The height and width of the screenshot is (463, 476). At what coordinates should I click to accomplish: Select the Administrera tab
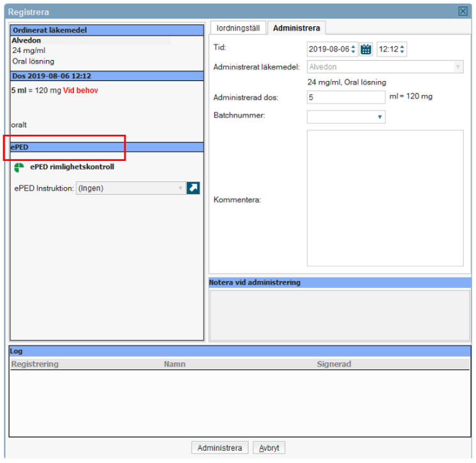point(297,28)
